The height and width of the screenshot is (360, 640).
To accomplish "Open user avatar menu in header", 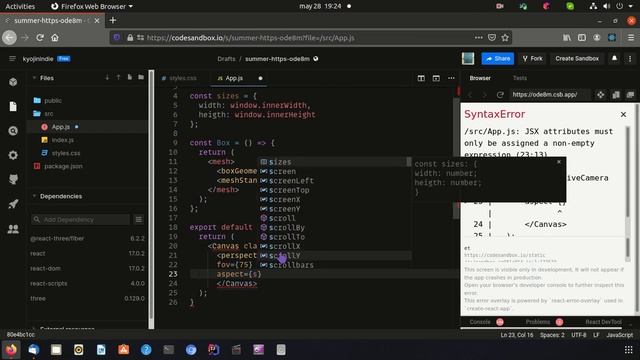I will click(x=468, y=58).
